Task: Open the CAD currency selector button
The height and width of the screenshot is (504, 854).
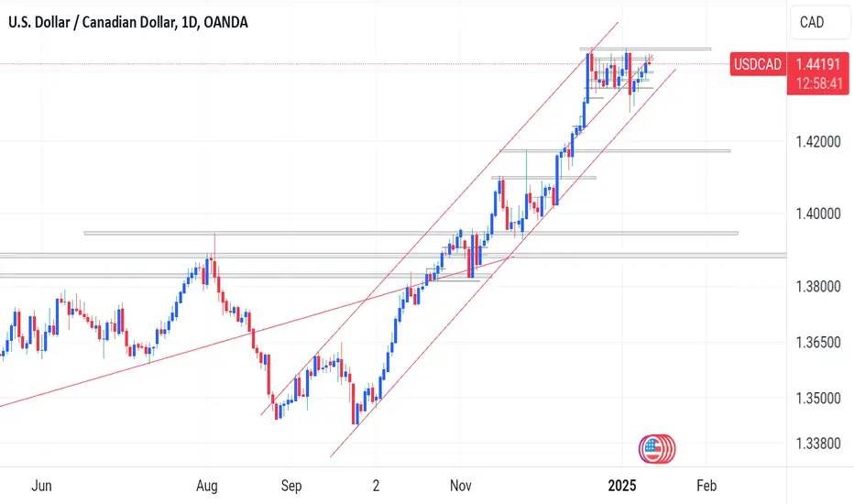Action: coord(820,22)
